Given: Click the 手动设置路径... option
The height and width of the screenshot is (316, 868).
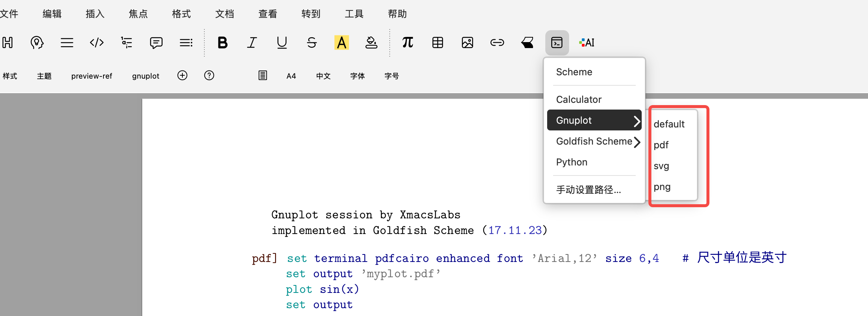Looking at the screenshot, I should 588,190.
